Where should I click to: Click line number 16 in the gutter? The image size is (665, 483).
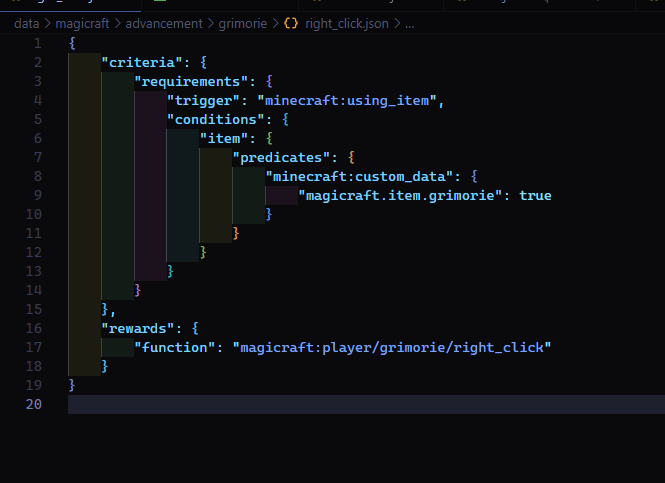pyautogui.click(x=34, y=329)
